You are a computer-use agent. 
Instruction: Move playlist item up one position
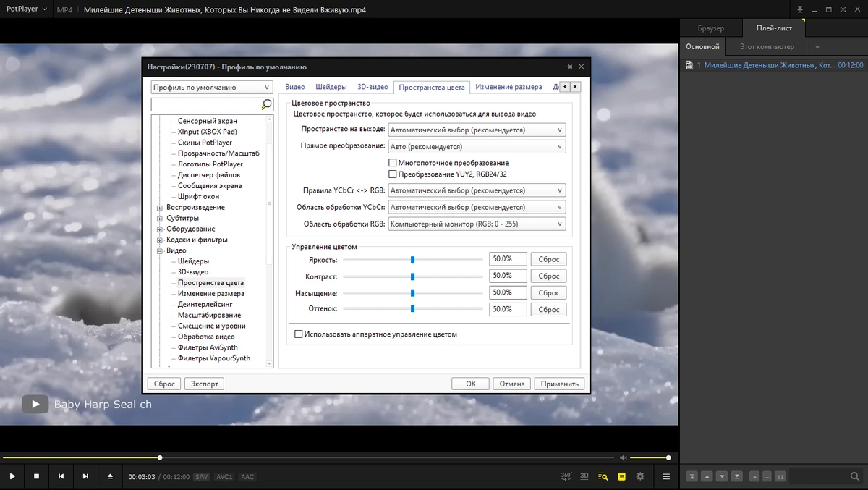pyautogui.click(x=707, y=476)
